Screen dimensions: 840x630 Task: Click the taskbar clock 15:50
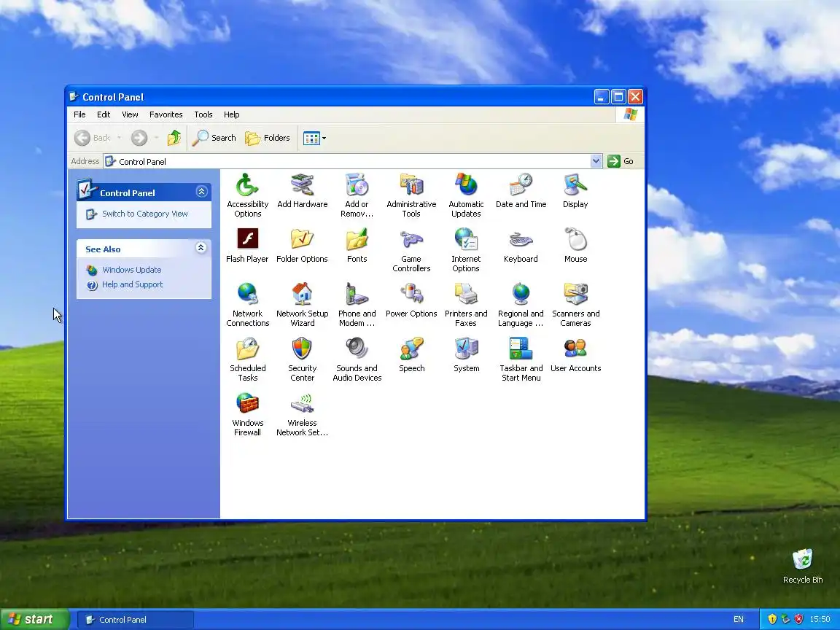tap(820, 619)
